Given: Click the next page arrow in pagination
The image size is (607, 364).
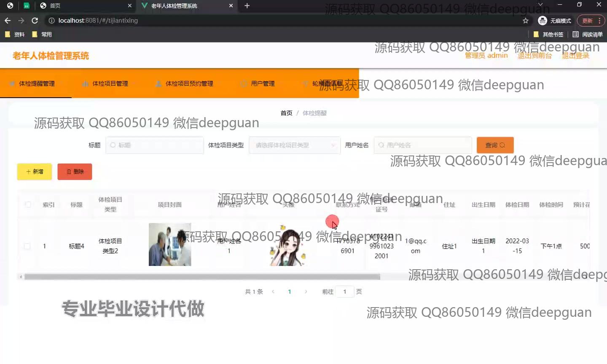Looking at the screenshot, I should click(306, 292).
